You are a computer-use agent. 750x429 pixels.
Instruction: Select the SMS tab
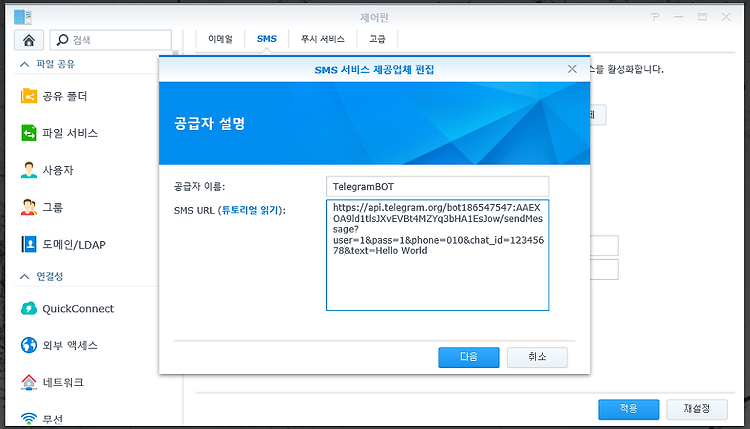click(266, 39)
